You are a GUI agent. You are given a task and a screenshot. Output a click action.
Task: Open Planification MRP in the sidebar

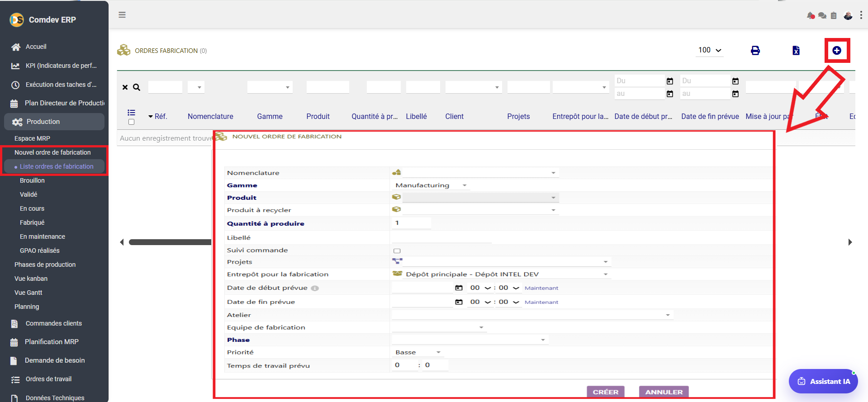pyautogui.click(x=52, y=342)
